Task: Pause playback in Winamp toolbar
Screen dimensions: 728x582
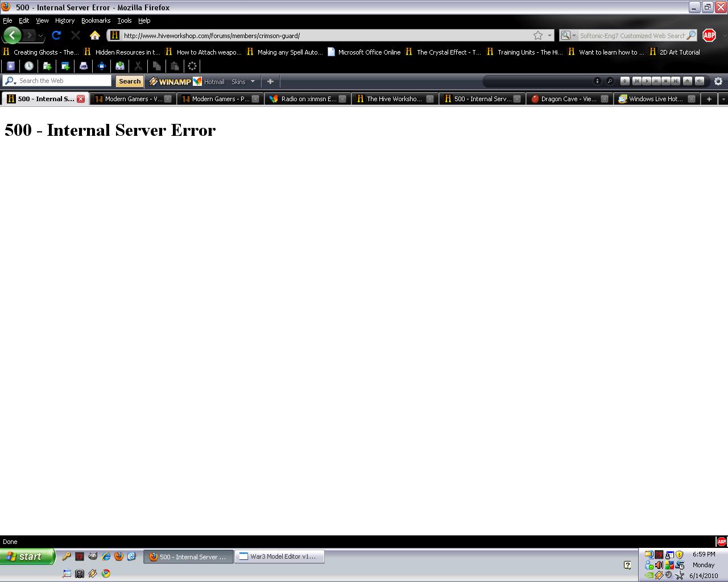Action: pos(656,81)
